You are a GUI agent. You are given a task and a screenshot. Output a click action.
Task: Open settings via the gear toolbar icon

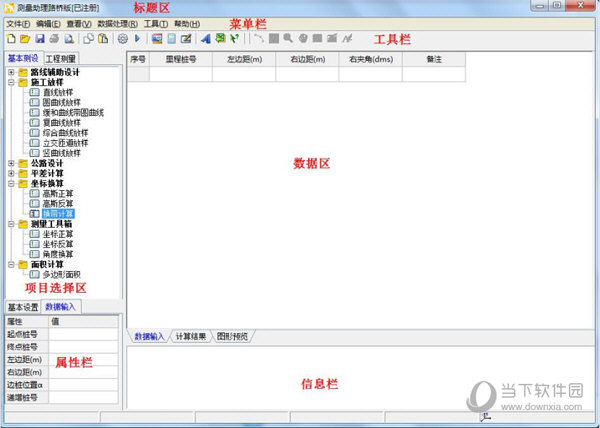pyautogui.click(x=122, y=39)
